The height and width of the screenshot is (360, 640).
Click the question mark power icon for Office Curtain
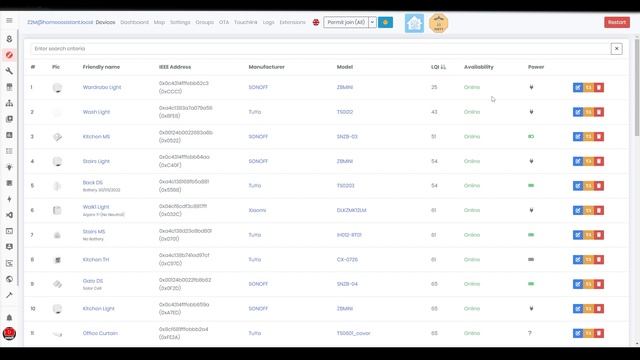point(530,333)
